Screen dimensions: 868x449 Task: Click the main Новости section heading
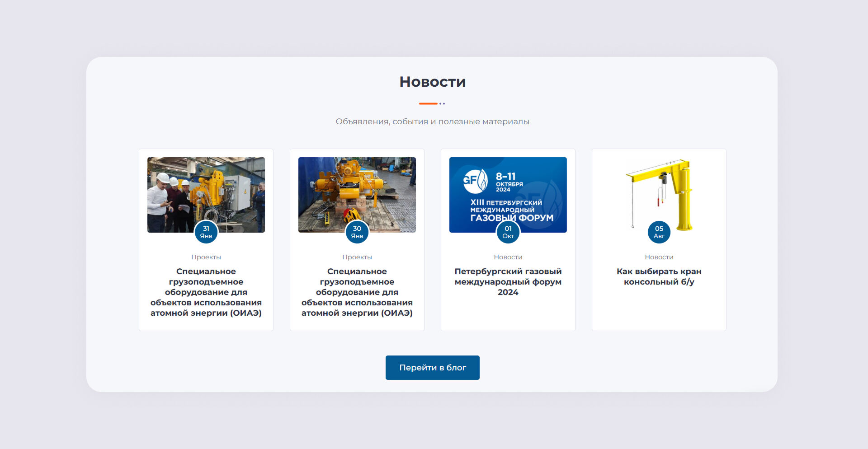[x=433, y=82]
